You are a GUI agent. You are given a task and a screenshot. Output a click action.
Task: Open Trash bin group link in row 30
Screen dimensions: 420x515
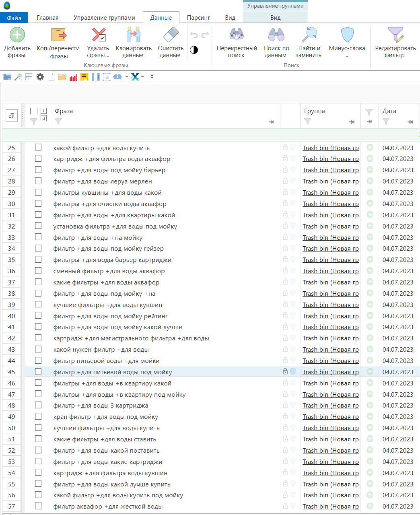[330, 204]
